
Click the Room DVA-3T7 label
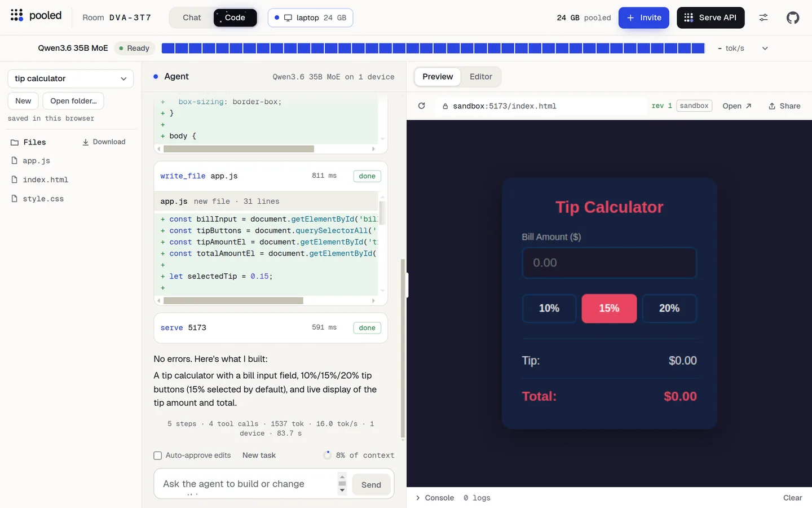(x=117, y=17)
